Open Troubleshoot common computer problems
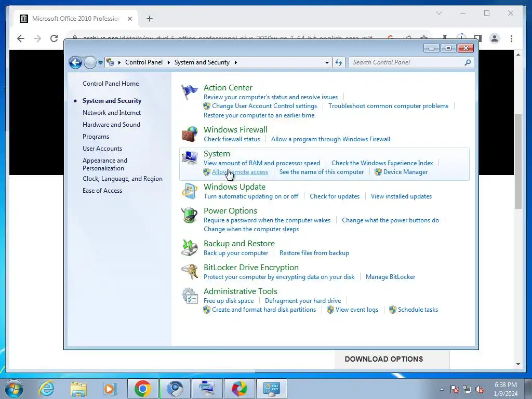Screen dimensions: 532x399 coord(388,106)
